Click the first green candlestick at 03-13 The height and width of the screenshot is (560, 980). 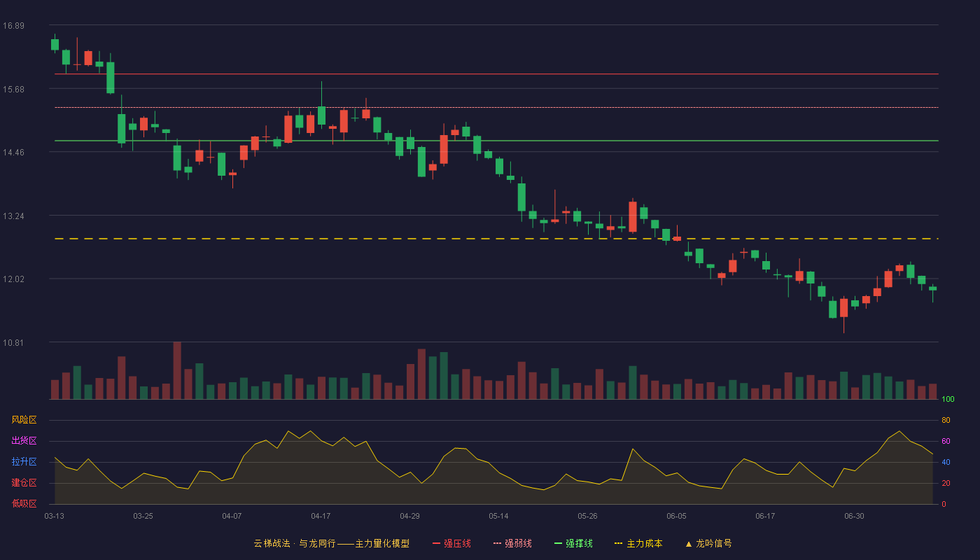coord(55,44)
